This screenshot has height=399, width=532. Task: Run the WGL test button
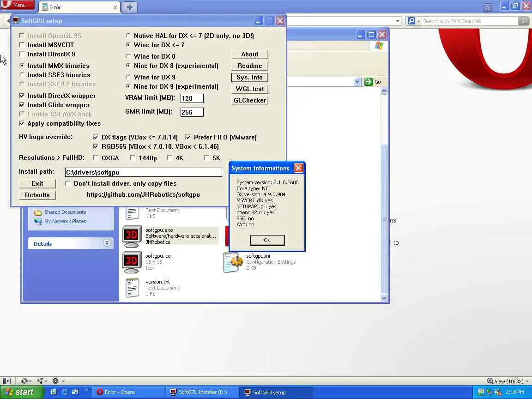(x=250, y=89)
